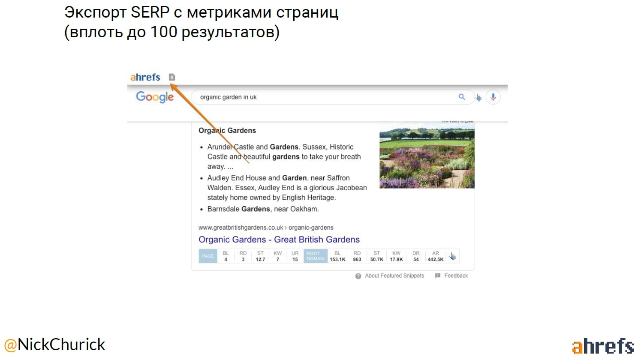The image size is (644, 360).
Task: Open the featured snippet garden image
Action: [427, 156]
